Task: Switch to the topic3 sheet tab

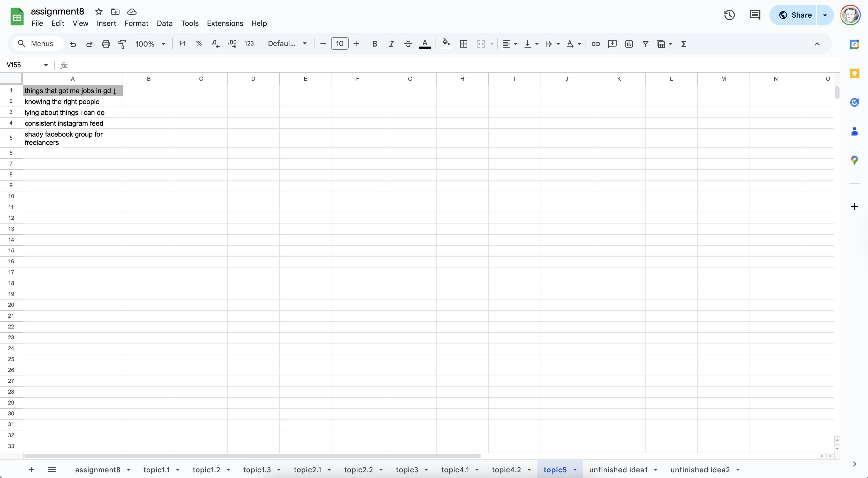Action: [407, 469]
